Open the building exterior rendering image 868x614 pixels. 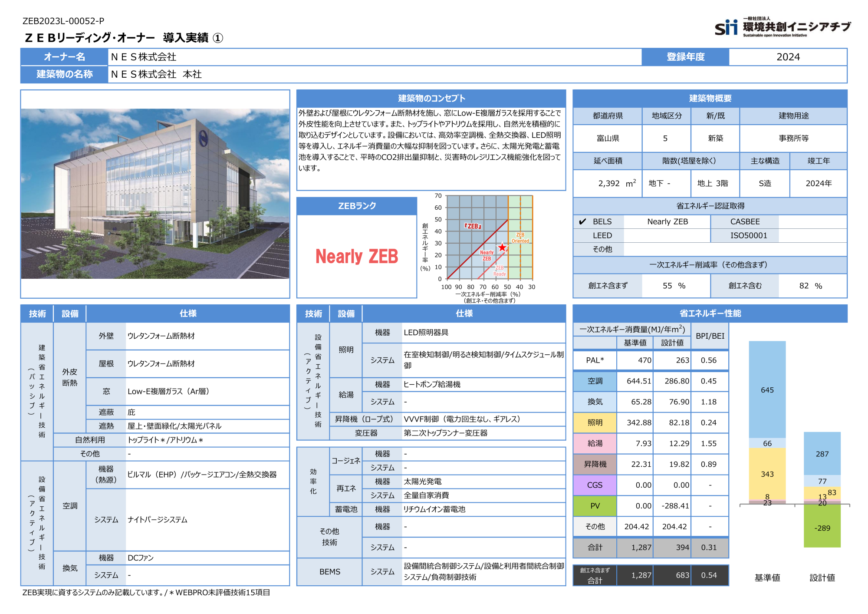pyautogui.click(x=155, y=194)
